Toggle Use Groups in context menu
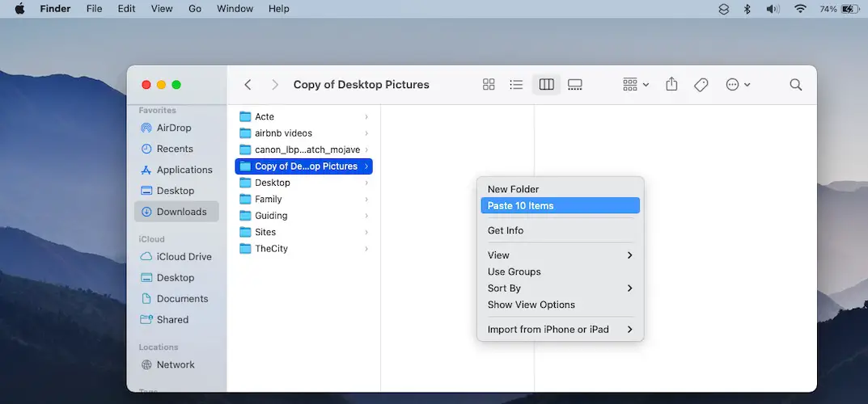This screenshot has height=404, width=868. 514,272
